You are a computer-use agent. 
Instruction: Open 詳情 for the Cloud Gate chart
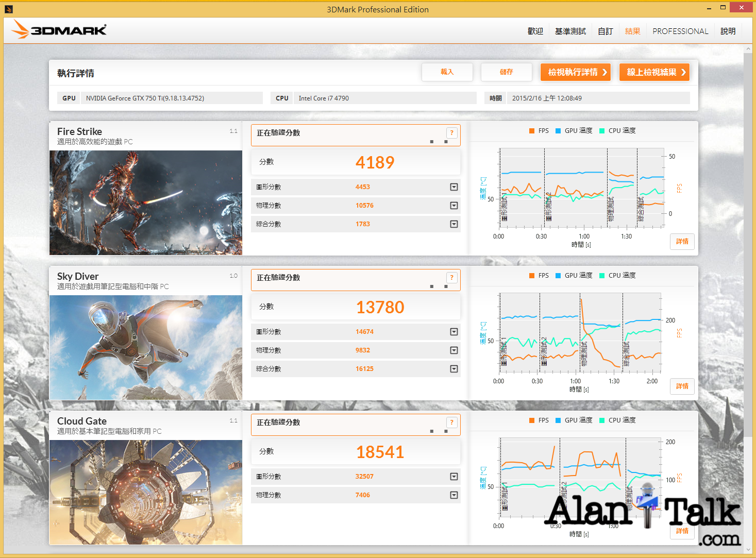[x=682, y=531]
